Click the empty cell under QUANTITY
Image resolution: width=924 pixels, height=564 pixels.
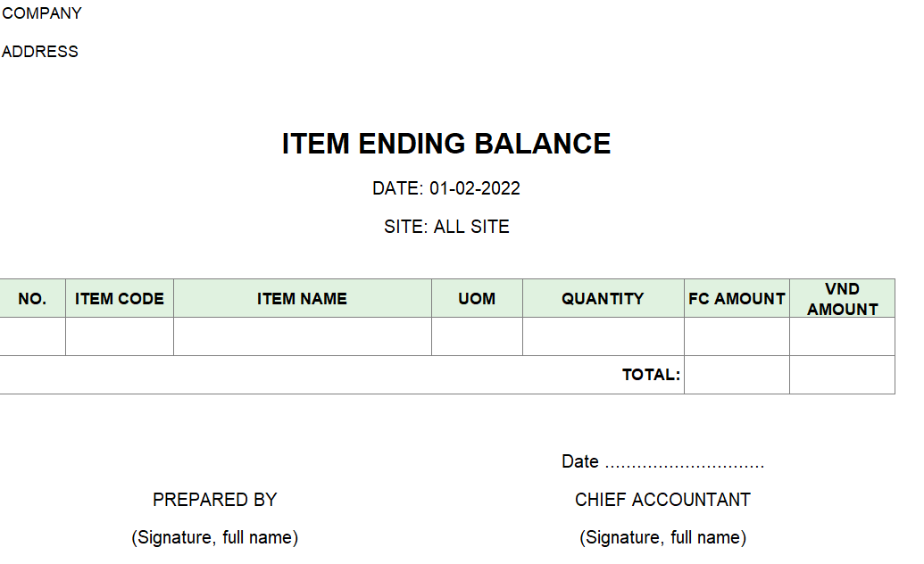pyautogui.click(x=603, y=336)
